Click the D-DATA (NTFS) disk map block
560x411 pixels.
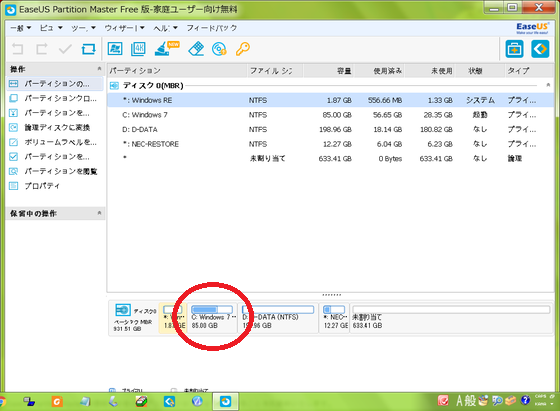pos(279,317)
